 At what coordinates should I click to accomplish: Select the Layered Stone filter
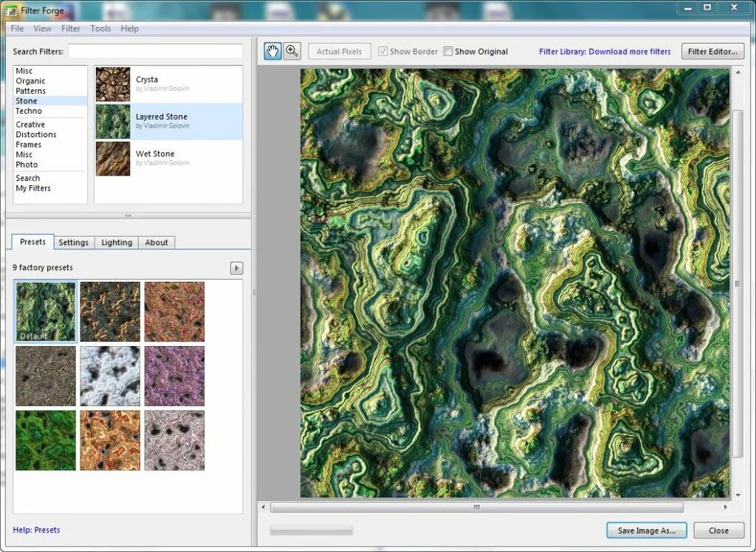click(168, 121)
